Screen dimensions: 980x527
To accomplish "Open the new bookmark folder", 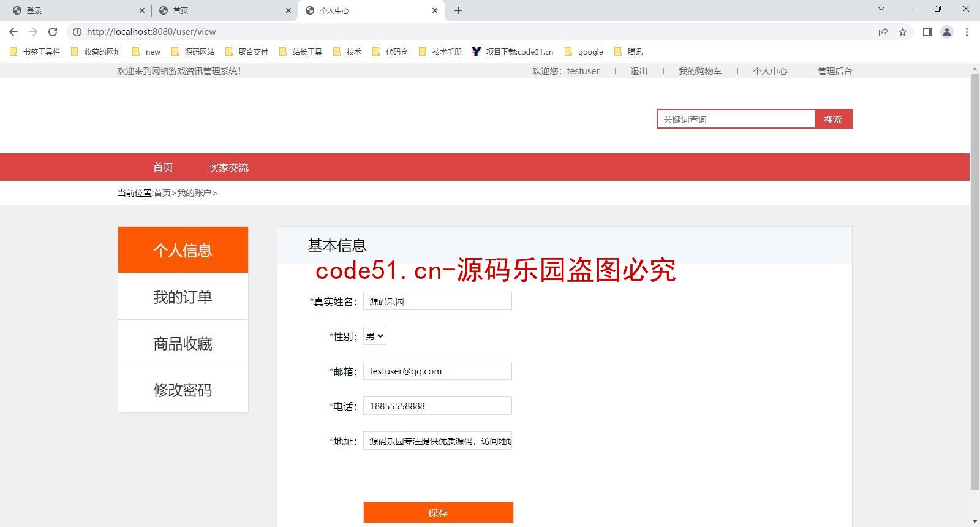I will coord(146,52).
